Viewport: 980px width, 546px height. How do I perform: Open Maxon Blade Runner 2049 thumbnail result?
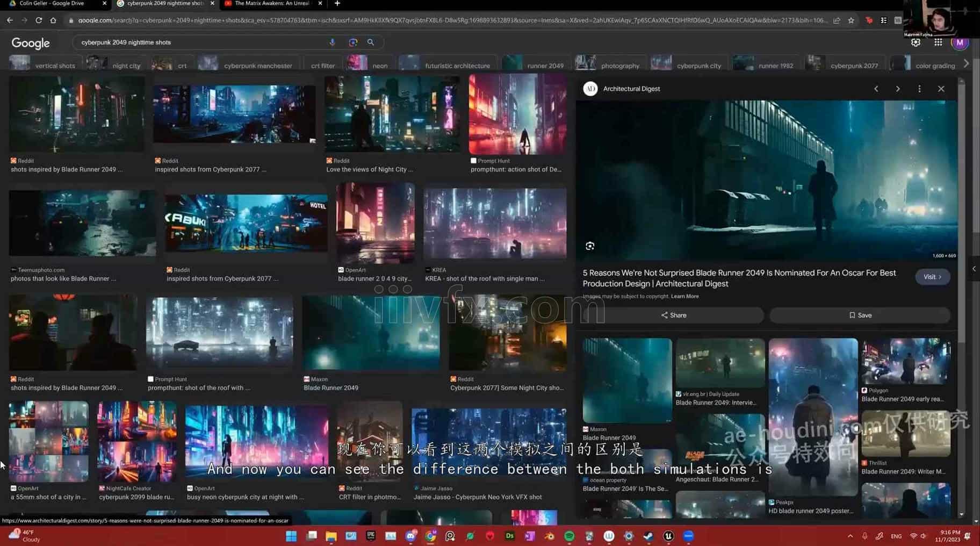(x=371, y=332)
